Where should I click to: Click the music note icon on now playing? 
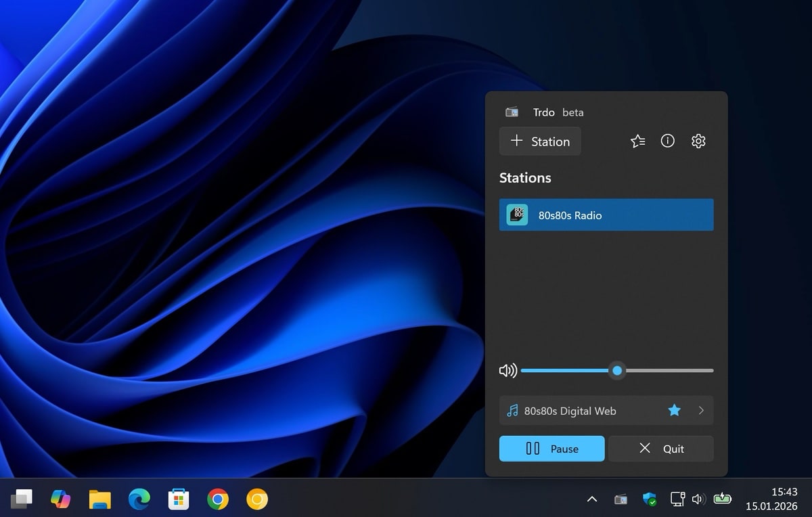[x=512, y=410]
